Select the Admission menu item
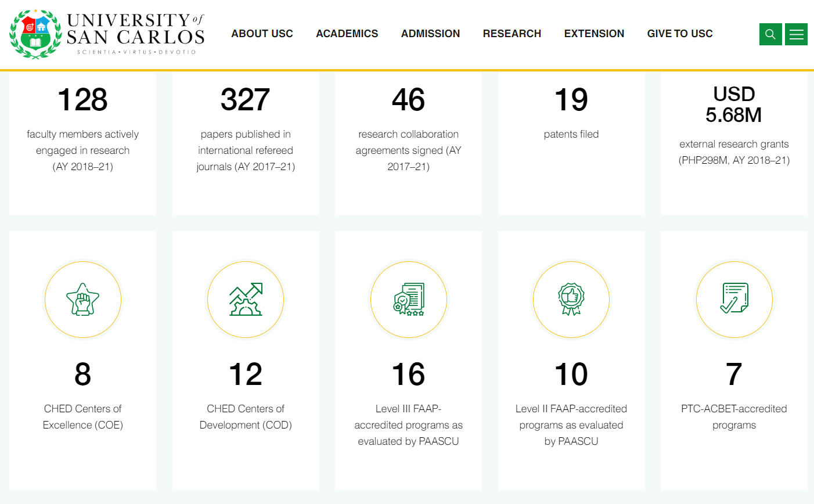Viewport: 814px width, 504px height. [x=430, y=34]
